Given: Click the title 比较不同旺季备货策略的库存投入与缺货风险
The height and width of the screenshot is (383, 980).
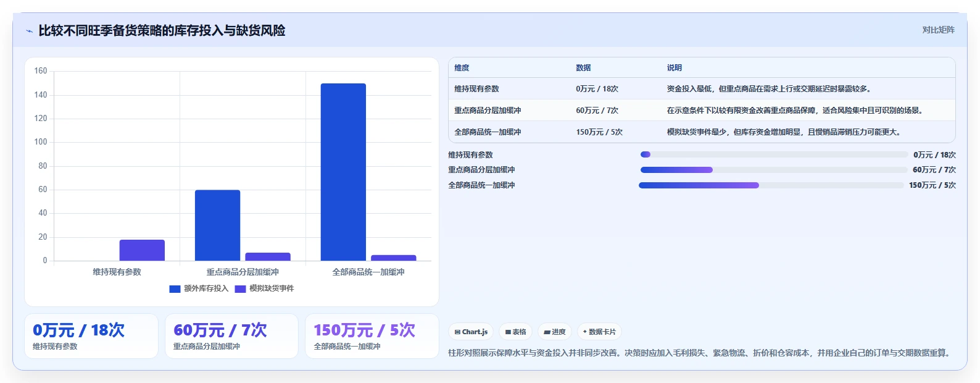Looking at the screenshot, I should 162,31.
